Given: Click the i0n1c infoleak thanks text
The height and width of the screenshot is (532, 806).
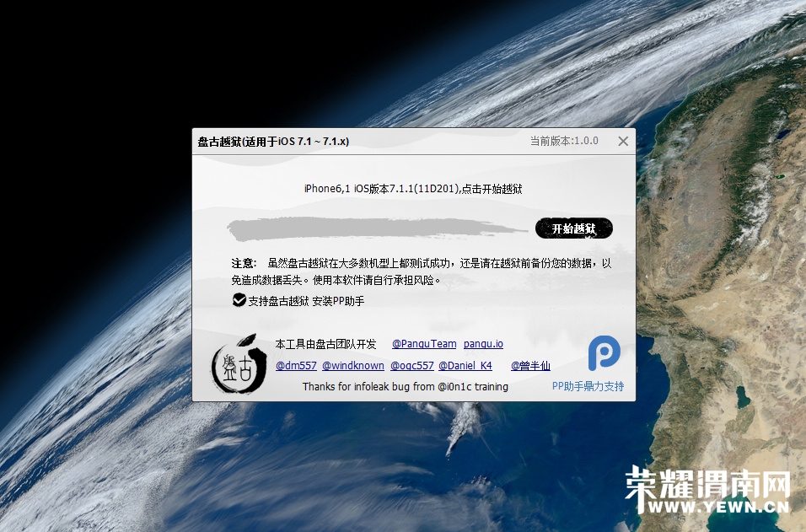Looking at the screenshot, I should click(x=405, y=387).
